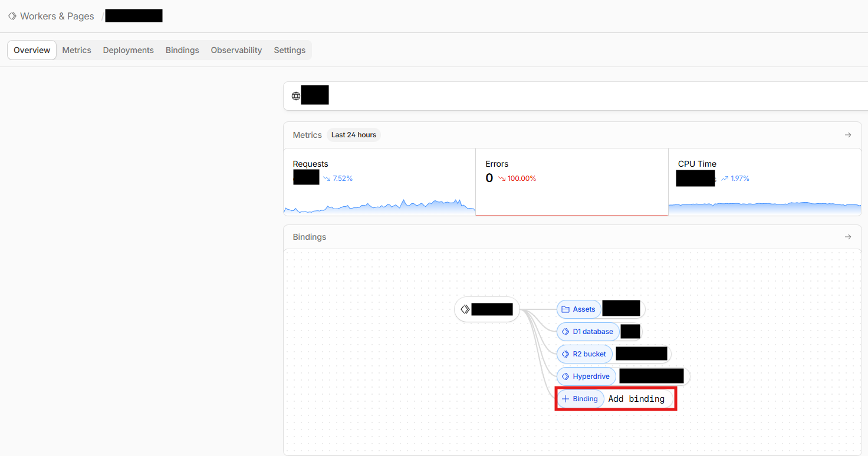Screen dimensions: 868x456
Task: Click the Requests sparkline chart
Action: (379, 206)
